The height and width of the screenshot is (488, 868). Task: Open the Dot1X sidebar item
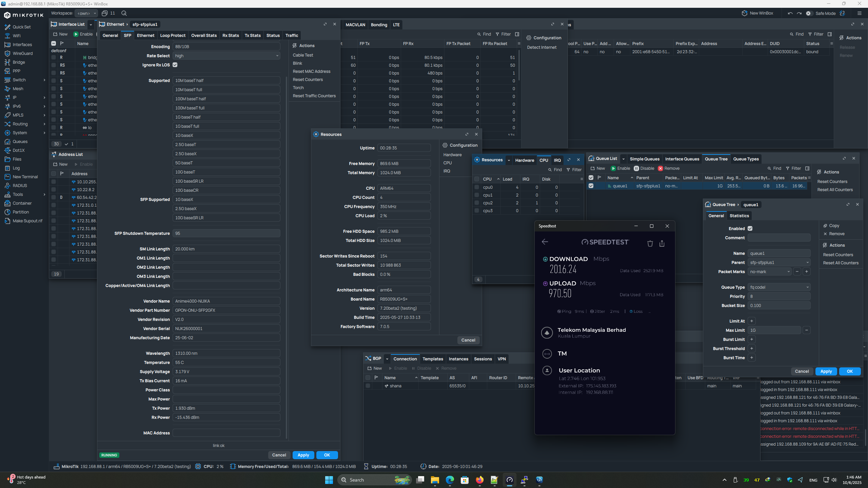[x=19, y=150]
